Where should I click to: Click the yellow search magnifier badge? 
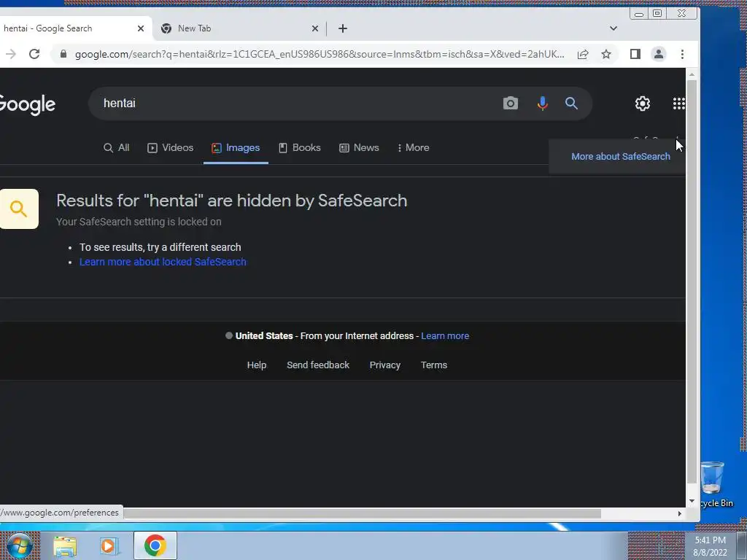point(18,209)
